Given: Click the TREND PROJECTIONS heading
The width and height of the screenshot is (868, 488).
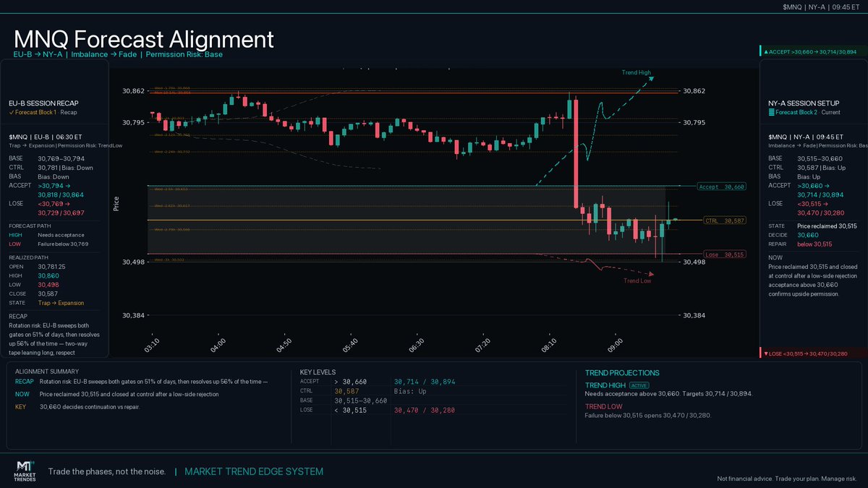Looking at the screenshot, I should [x=622, y=373].
